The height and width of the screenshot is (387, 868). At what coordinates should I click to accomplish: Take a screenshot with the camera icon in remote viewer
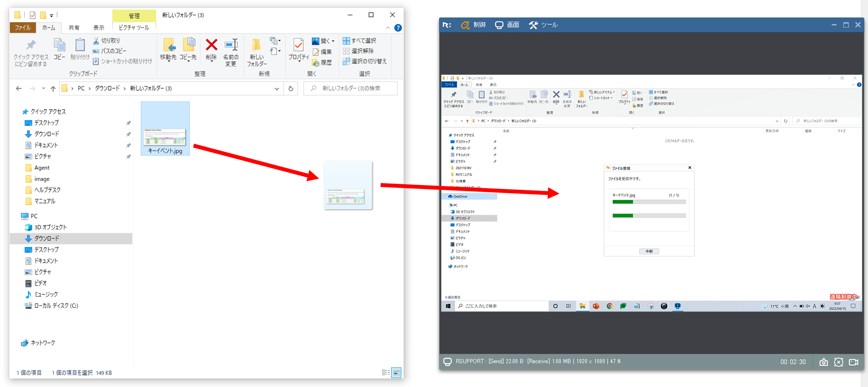(824, 363)
